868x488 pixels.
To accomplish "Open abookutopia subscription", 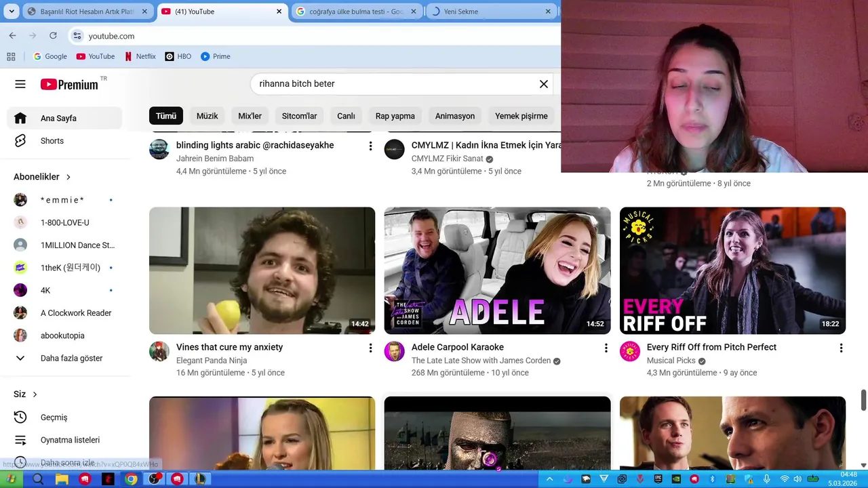I will coord(64,335).
